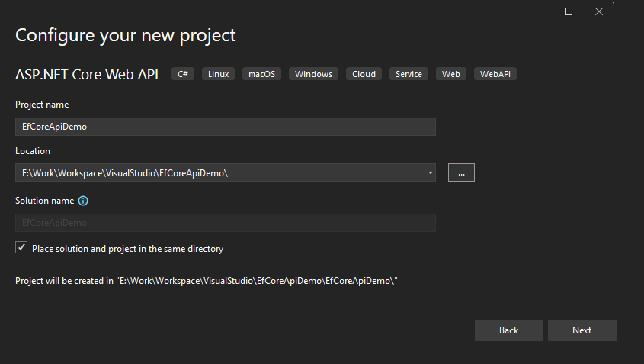Click the Location label
Viewport: 644px width, 364px height.
pyautogui.click(x=33, y=151)
